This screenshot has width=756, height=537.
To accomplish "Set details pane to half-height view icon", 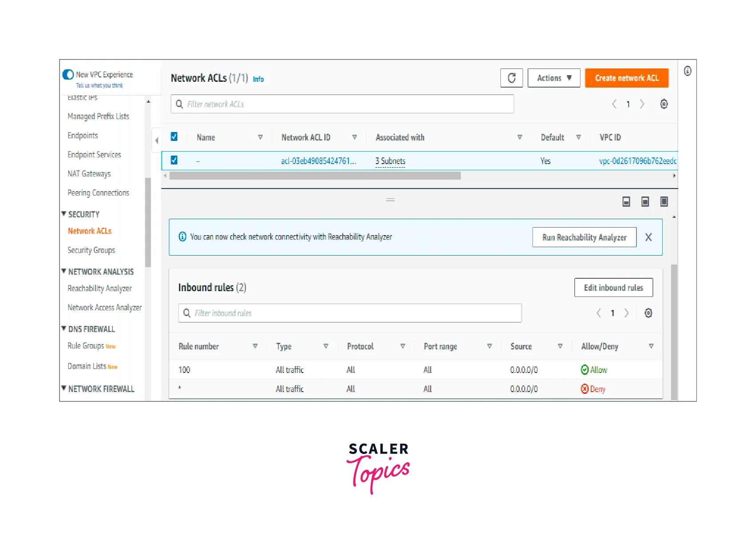I will click(x=645, y=202).
